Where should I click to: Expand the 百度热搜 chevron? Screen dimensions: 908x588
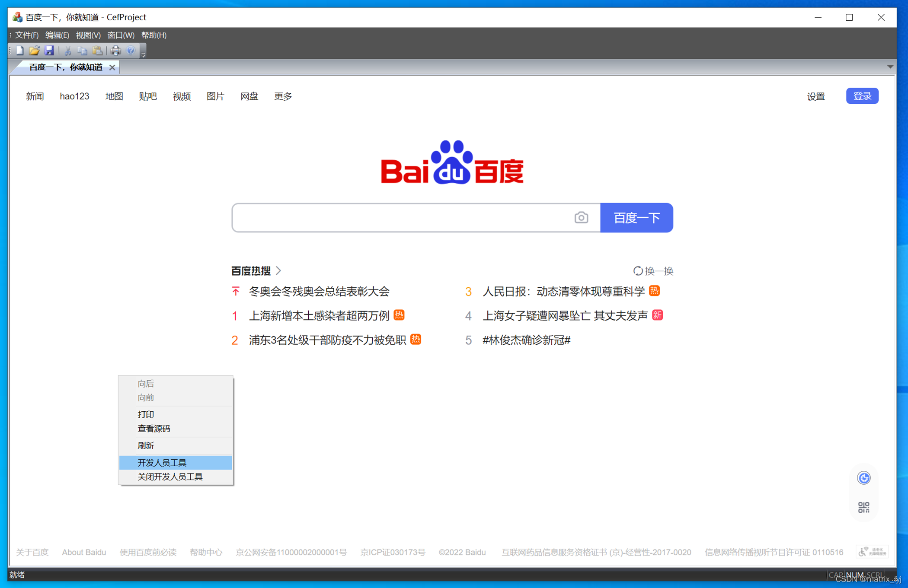tap(278, 270)
